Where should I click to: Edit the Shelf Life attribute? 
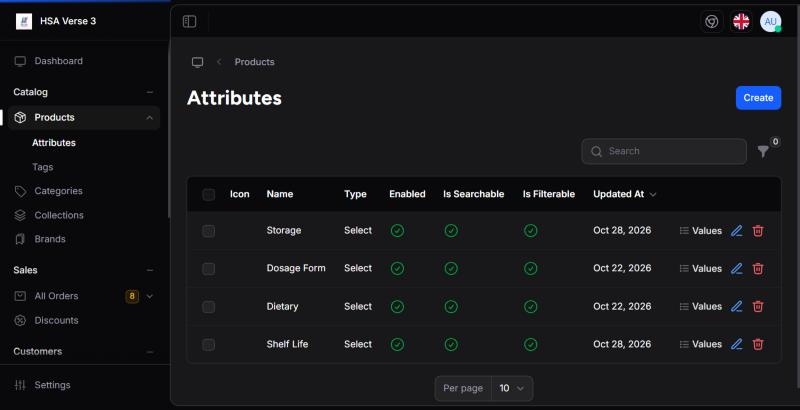click(x=736, y=344)
